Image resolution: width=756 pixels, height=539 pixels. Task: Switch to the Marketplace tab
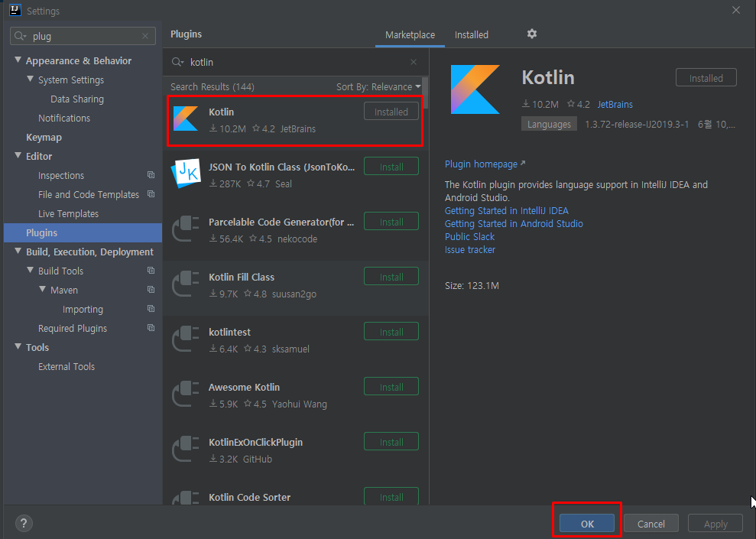410,34
